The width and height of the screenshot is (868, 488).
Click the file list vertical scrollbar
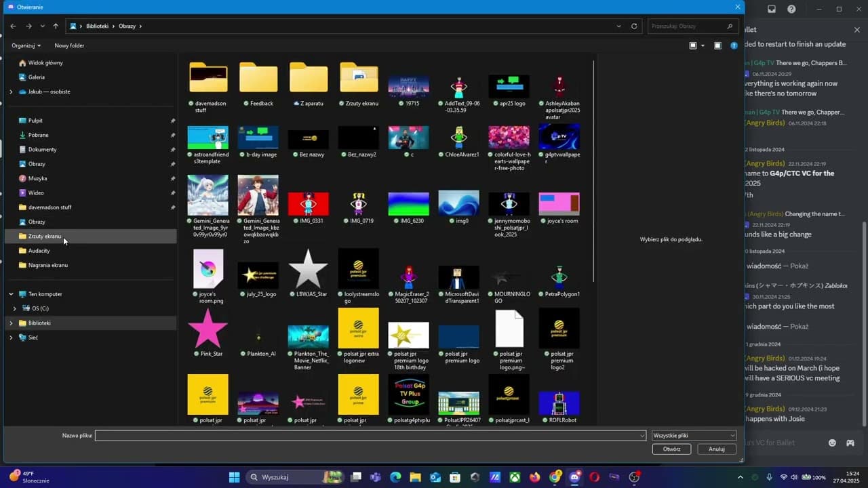tap(593, 171)
